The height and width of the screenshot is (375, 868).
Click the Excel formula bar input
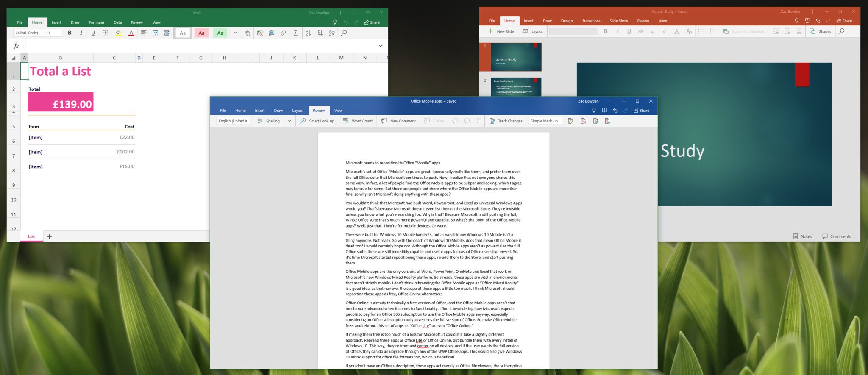click(x=200, y=46)
